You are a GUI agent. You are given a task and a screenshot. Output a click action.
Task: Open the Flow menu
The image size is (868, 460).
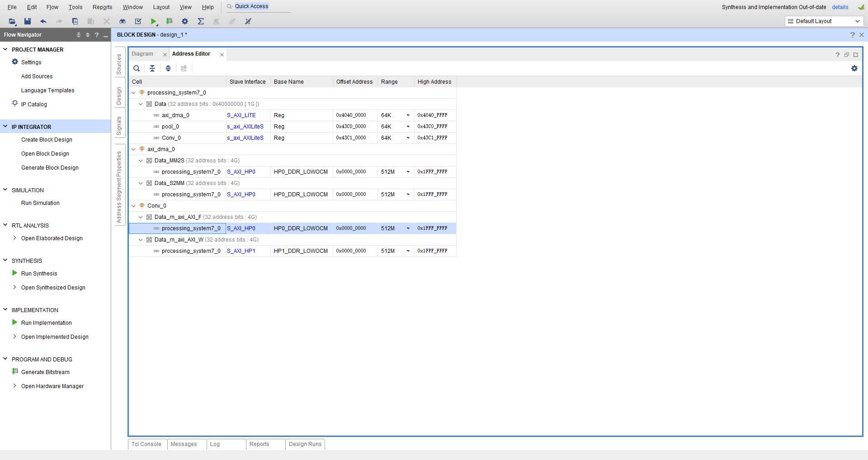pos(52,7)
